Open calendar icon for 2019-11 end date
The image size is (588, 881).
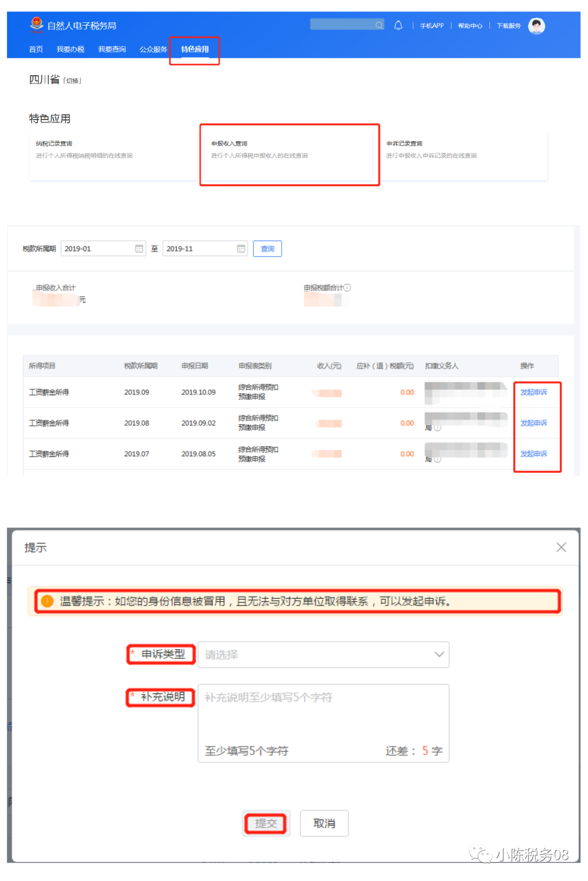pos(241,248)
